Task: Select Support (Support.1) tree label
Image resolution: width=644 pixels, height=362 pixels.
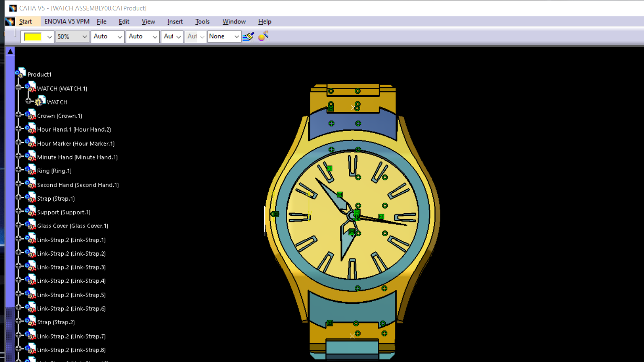Action: click(x=64, y=212)
